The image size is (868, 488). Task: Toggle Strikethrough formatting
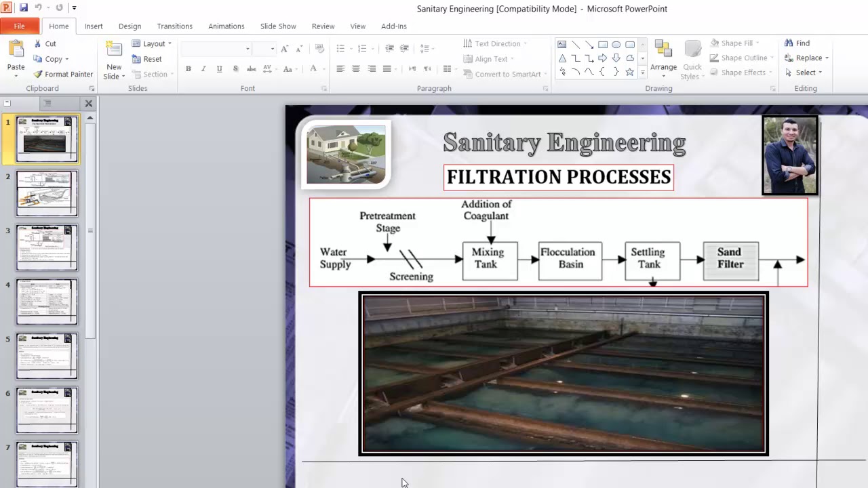pyautogui.click(x=251, y=69)
